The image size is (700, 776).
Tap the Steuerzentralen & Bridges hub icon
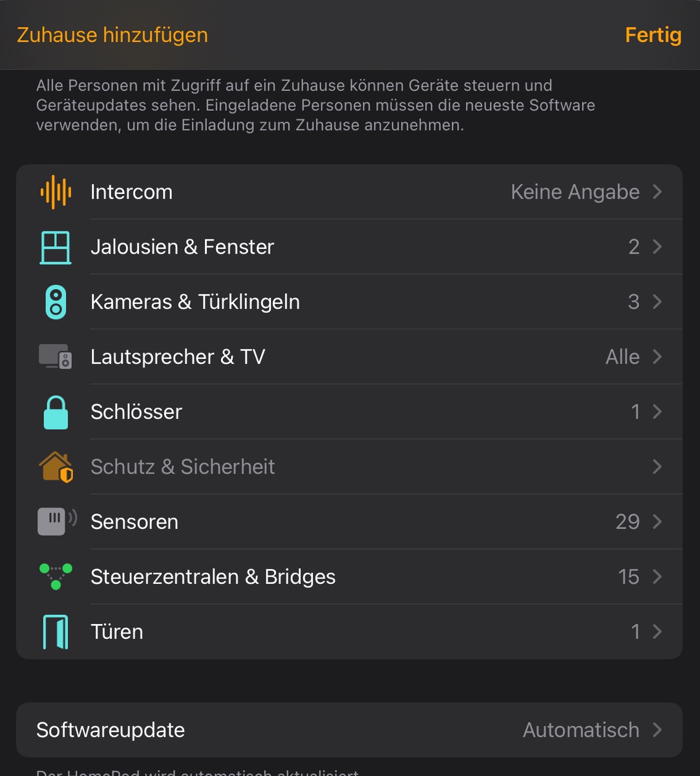56,577
